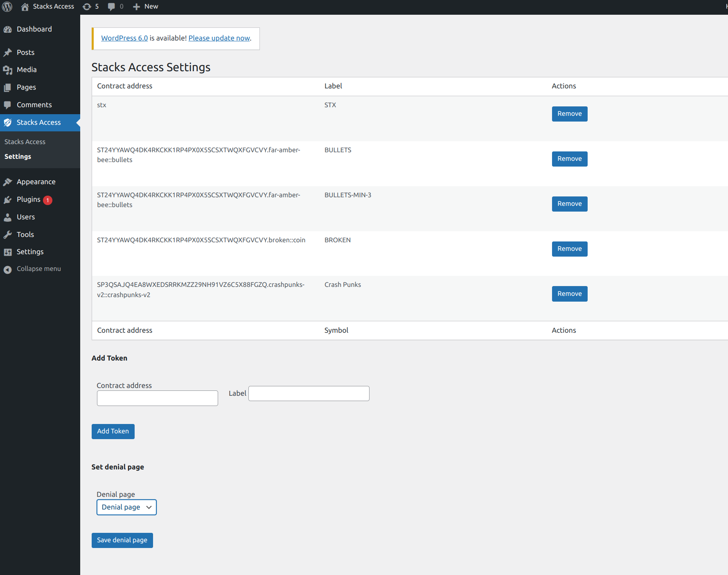Viewport: 728px width, 575px height.
Task: Click the WordPress logo icon
Action: click(7, 7)
